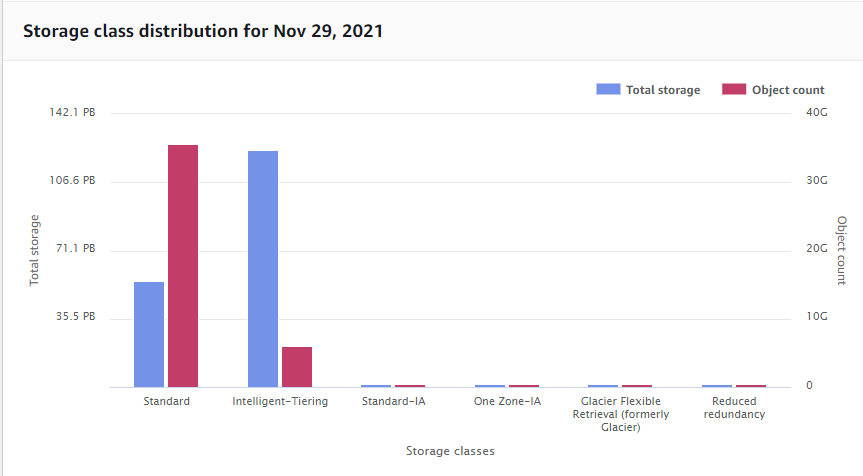
Task: Toggle the Object count legend label
Action: point(788,90)
